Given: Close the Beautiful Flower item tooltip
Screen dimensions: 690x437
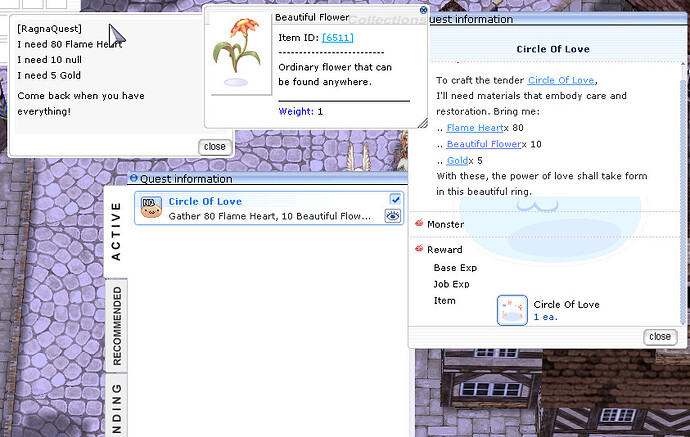Looking at the screenshot, I should click(x=423, y=10).
